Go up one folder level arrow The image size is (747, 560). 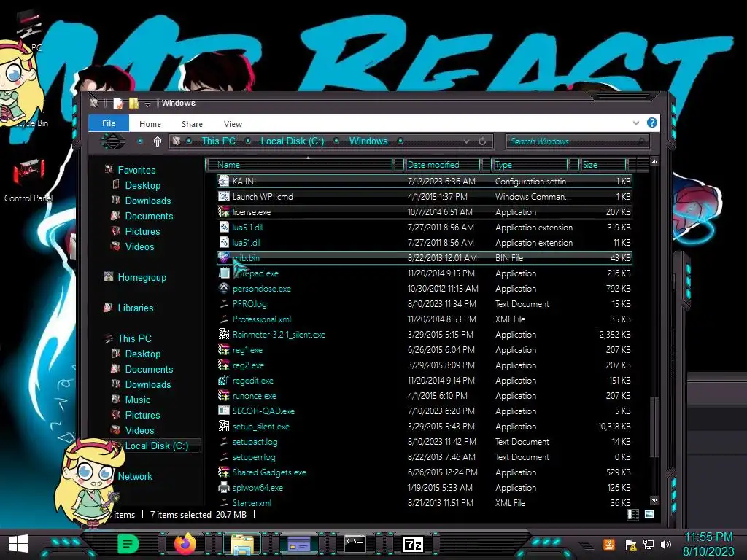[x=158, y=141]
